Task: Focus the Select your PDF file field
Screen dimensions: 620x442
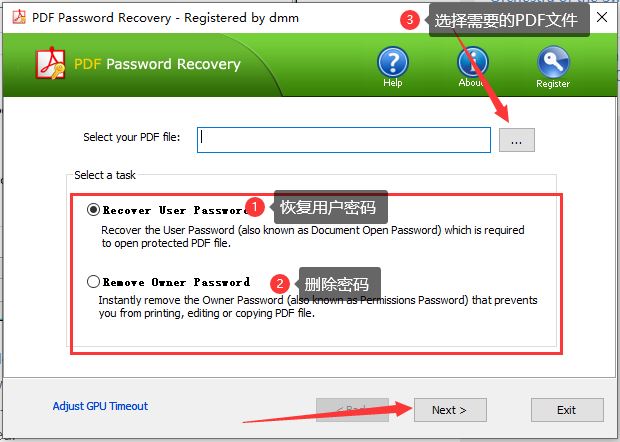Action: tap(344, 140)
